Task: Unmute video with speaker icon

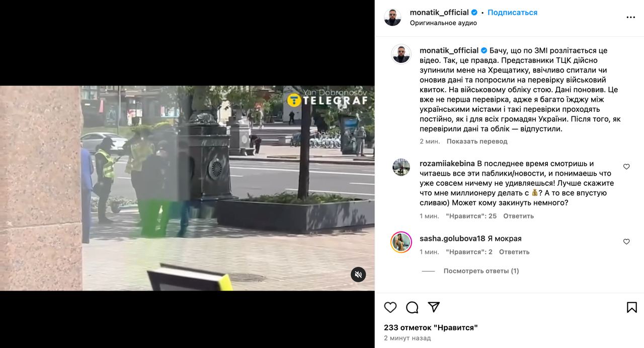Action: 358,274
